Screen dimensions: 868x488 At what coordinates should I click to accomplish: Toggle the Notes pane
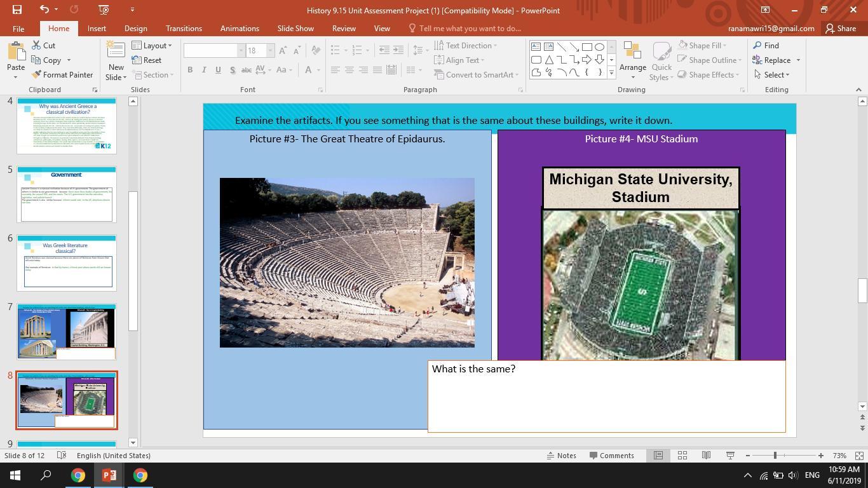(x=562, y=456)
